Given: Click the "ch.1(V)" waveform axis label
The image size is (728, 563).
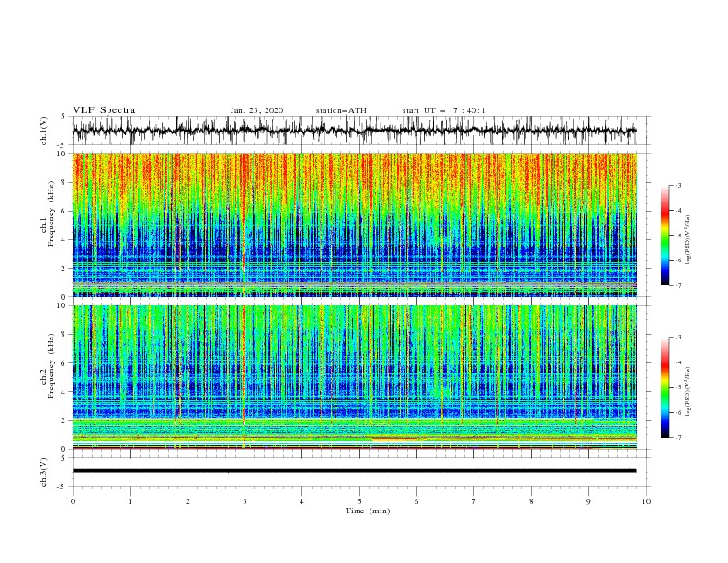Looking at the screenshot, I should pos(44,131).
